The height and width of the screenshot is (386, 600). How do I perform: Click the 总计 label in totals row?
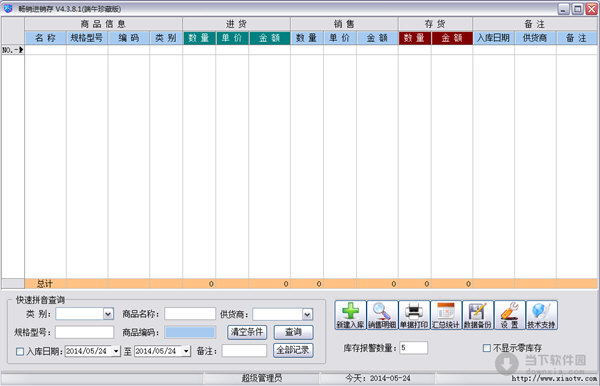45,283
